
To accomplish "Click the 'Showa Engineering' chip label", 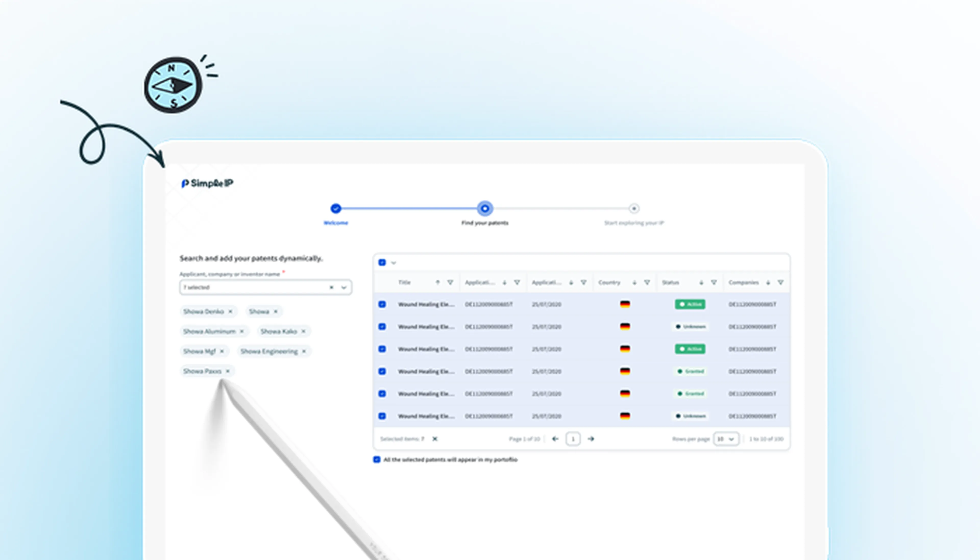I will point(269,351).
